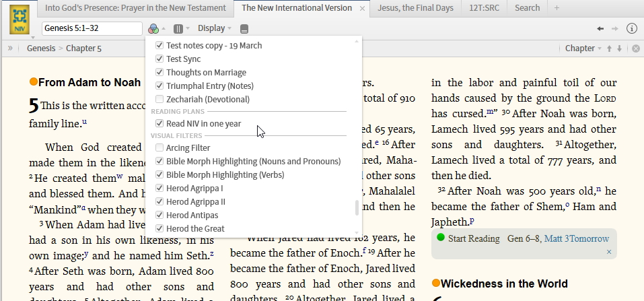Viewport: 644px width, 301px height.
Task: Click the orange dot beside Wickedness in the World
Action: coord(436,283)
